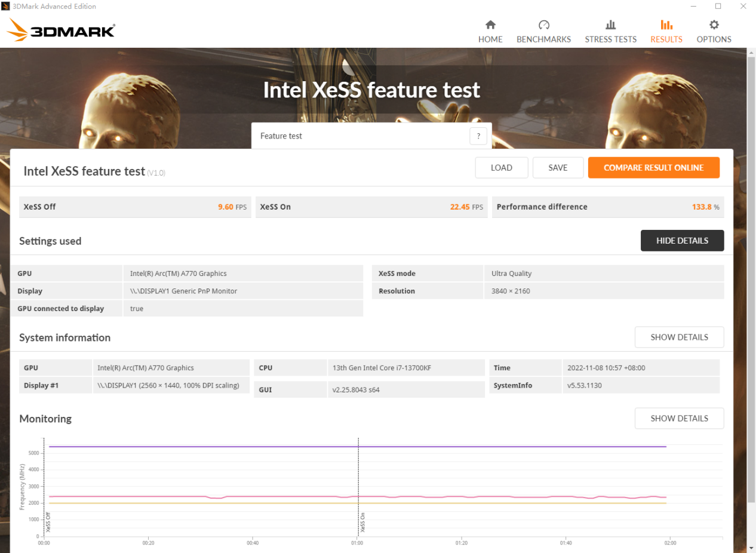Viewport: 756px width, 553px height.
Task: Click the Monitoring heading
Action: (x=45, y=419)
